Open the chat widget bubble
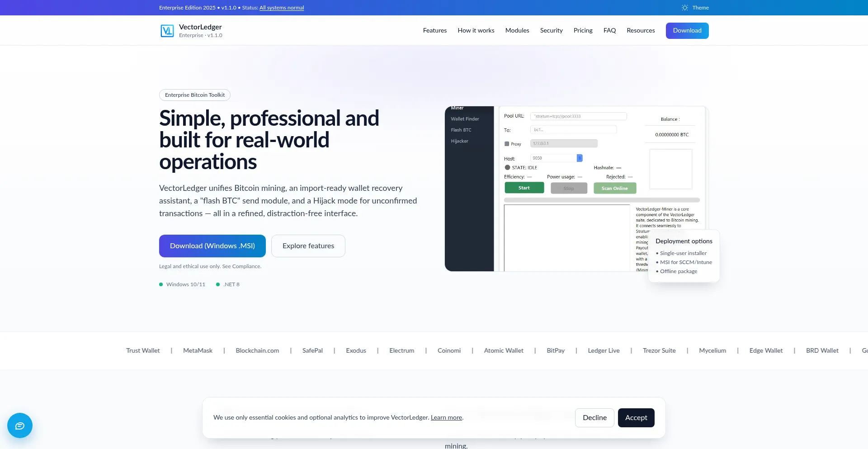 point(20,425)
